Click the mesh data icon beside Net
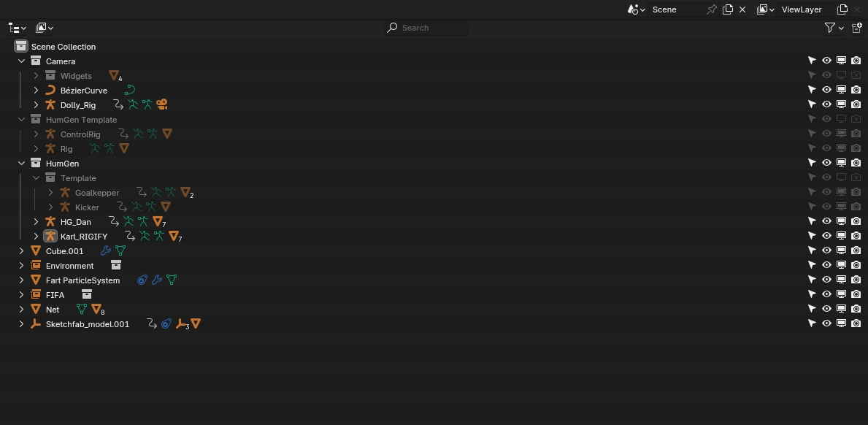Viewport: 868px width, 425px height. 82,310
